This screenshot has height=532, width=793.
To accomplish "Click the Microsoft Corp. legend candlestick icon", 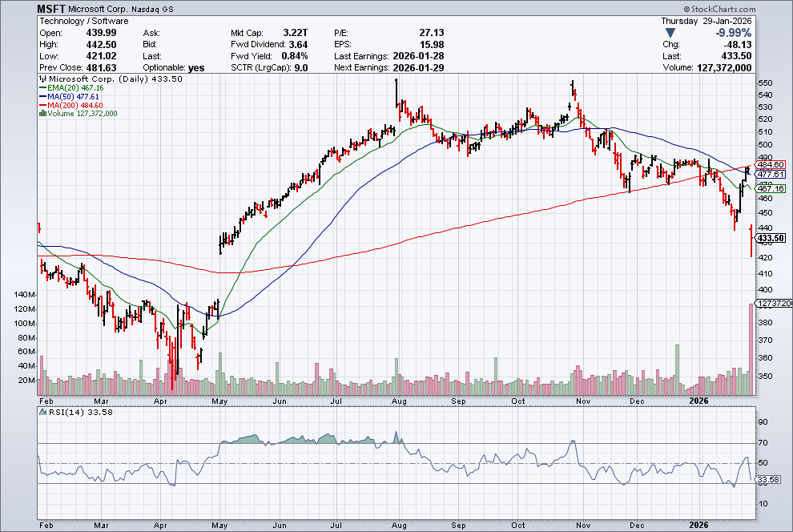I will click(x=44, y=79).
